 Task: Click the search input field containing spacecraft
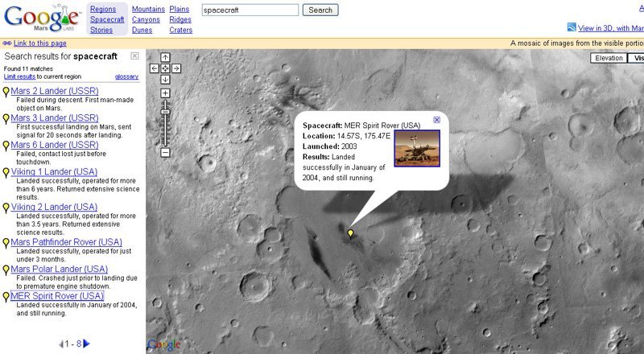(250, 10)
